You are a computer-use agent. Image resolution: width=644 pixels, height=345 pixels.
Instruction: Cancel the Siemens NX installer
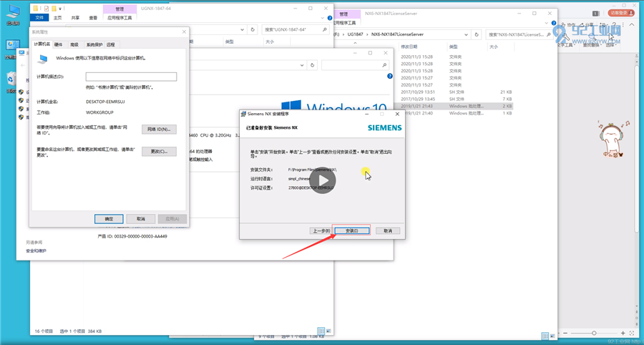pos(388,230)
